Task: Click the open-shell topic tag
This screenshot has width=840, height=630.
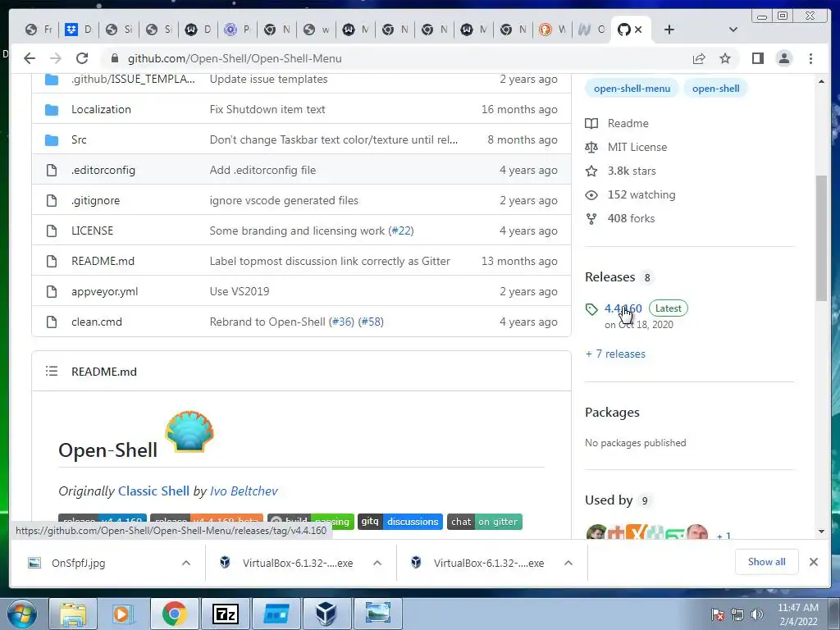Action: 715,89
